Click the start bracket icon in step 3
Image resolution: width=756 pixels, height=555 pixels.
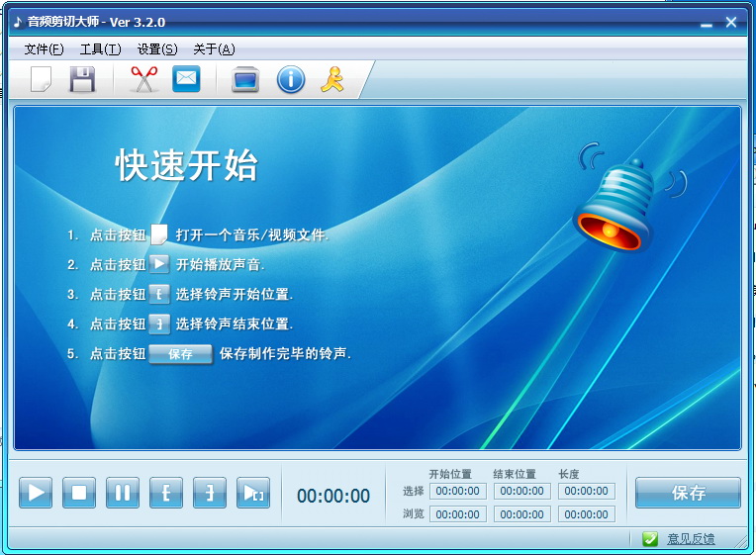[159, 294]
